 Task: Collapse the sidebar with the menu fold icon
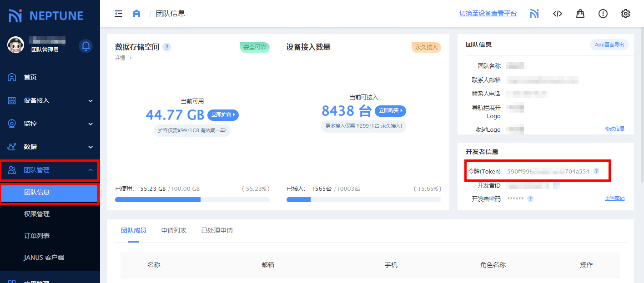[118, 14]
